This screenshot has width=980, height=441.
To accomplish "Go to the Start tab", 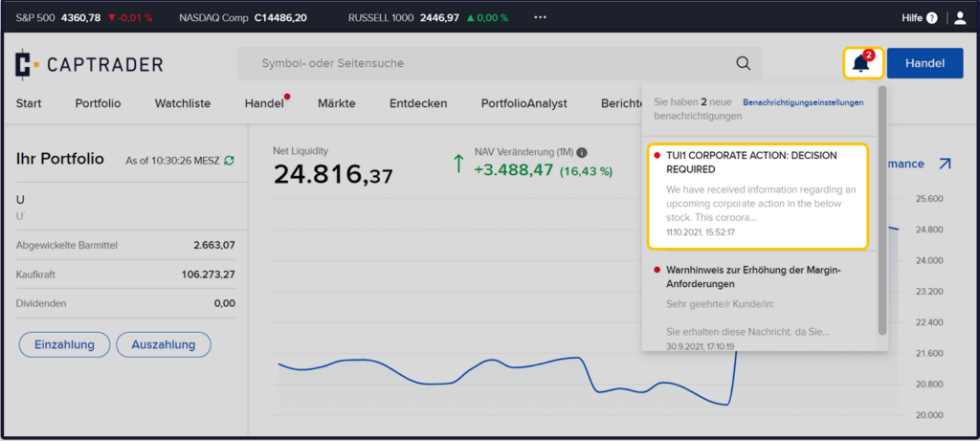I will coord(29,103).
